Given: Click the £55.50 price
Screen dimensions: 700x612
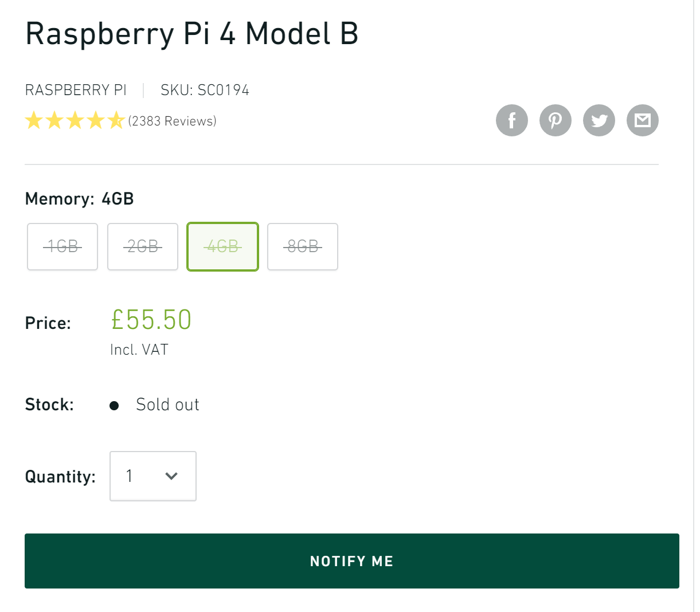Looking at the screenshot, I should click(151, 320).
